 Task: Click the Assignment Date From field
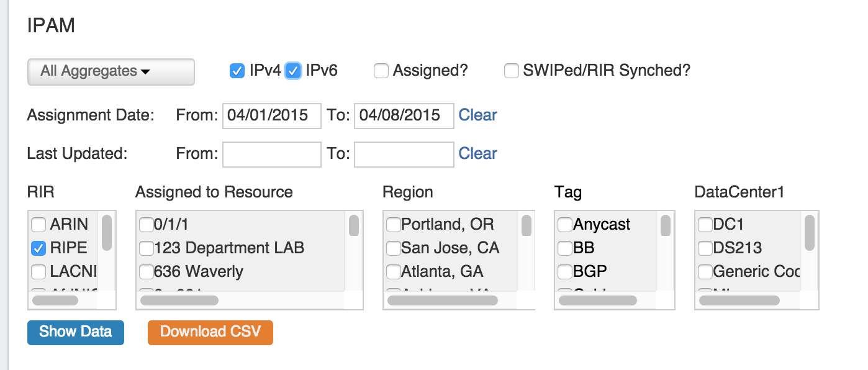tap(271, 115)
